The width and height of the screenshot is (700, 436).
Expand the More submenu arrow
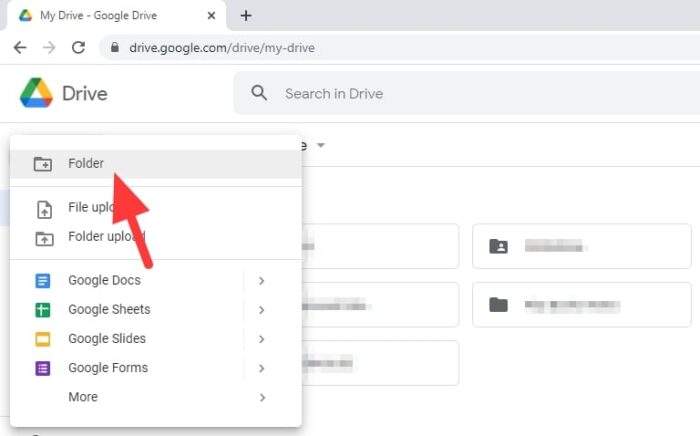[x=262, y=397]
